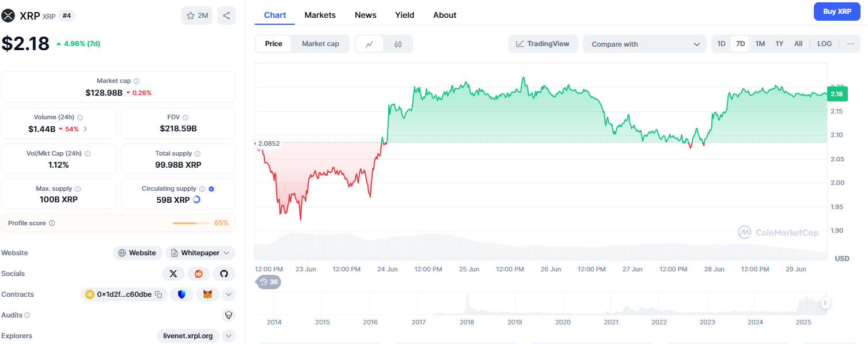Viewport: 868px width, 344px height.
Task: Click the timeline range slider handle
Action: tap(825, 303)
